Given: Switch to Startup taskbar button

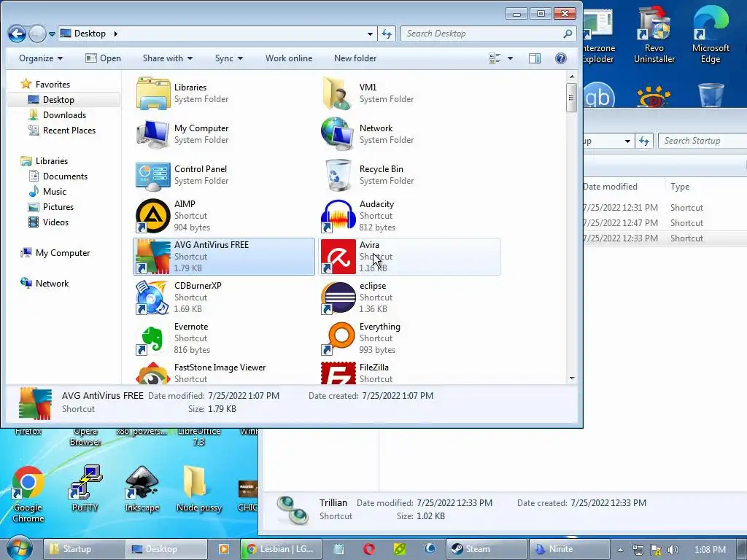Looking at the screenshot, I should pyautogui.click(x=84, y=549).
